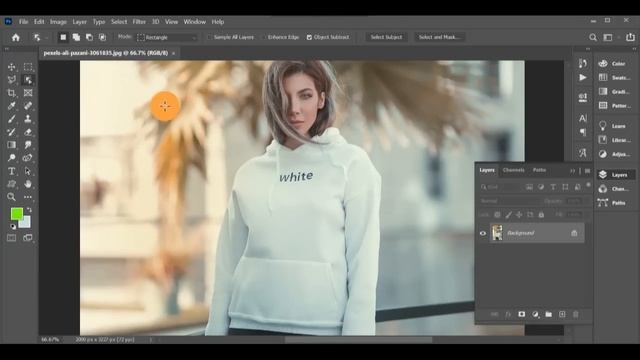Select the Healing Brush tool
Screen dimensions: 640x360
point(28,106)
